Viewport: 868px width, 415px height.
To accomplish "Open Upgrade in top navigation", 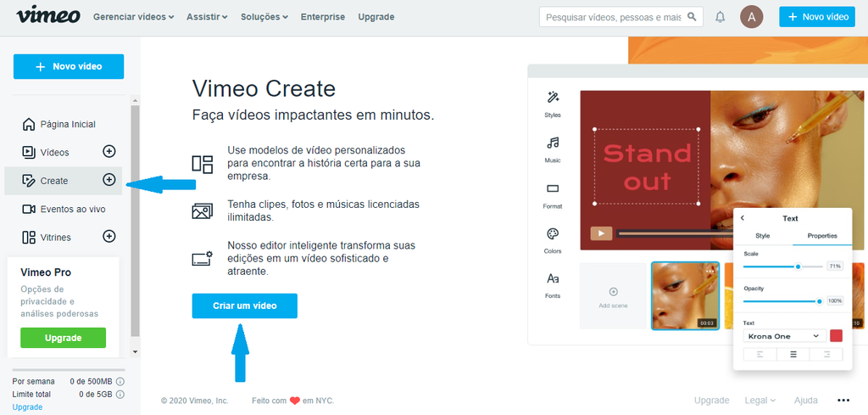I will pos(376,17).
